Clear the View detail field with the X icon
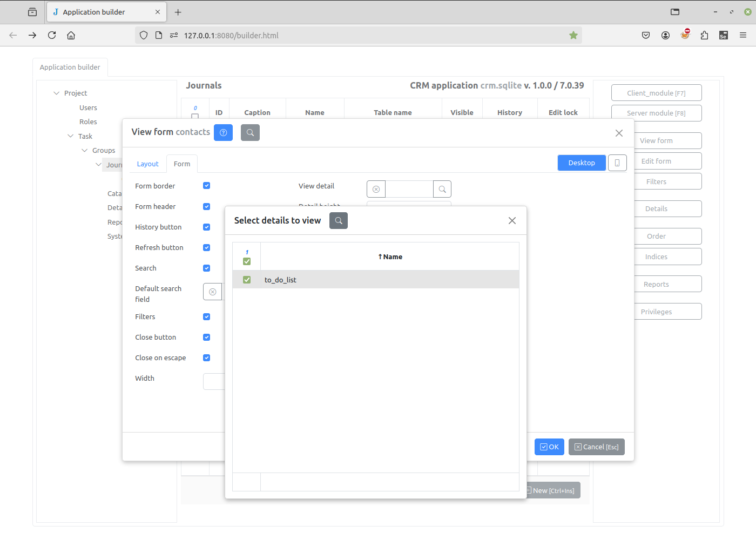This screenshot has height=533, width=756. click(x=376, y=189)
